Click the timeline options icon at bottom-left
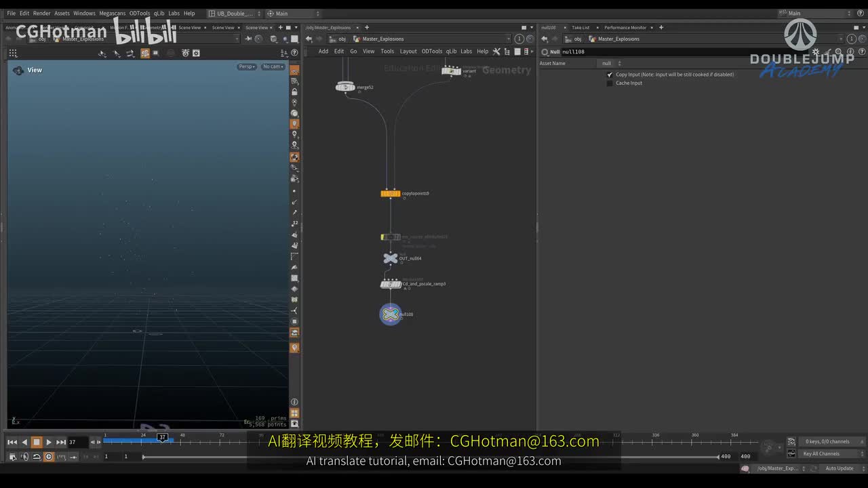 pos(12,457)
